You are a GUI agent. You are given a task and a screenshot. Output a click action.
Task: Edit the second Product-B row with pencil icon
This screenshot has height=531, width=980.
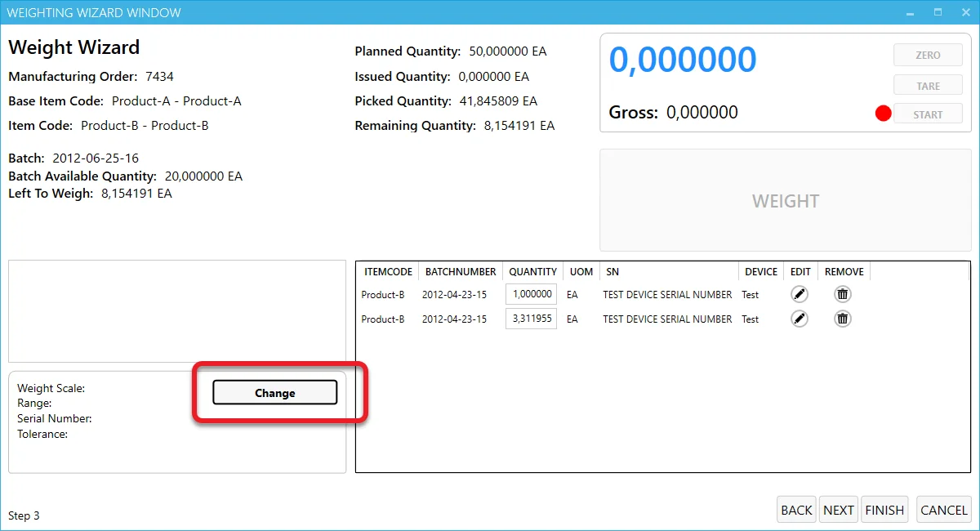[800, 319]
